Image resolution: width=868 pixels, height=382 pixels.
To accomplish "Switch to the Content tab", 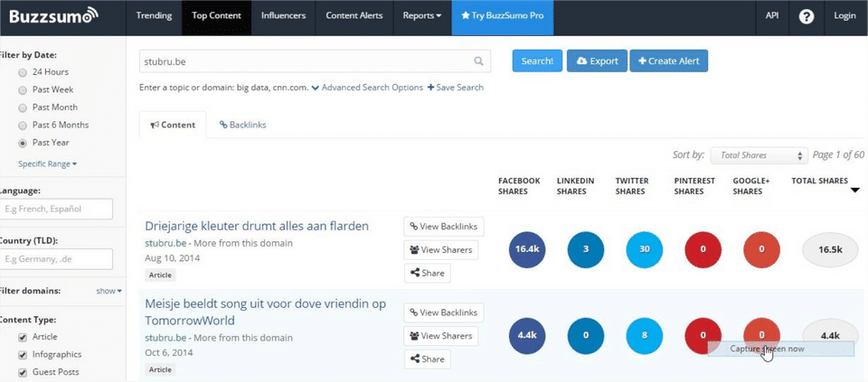I will click(173, 125).
